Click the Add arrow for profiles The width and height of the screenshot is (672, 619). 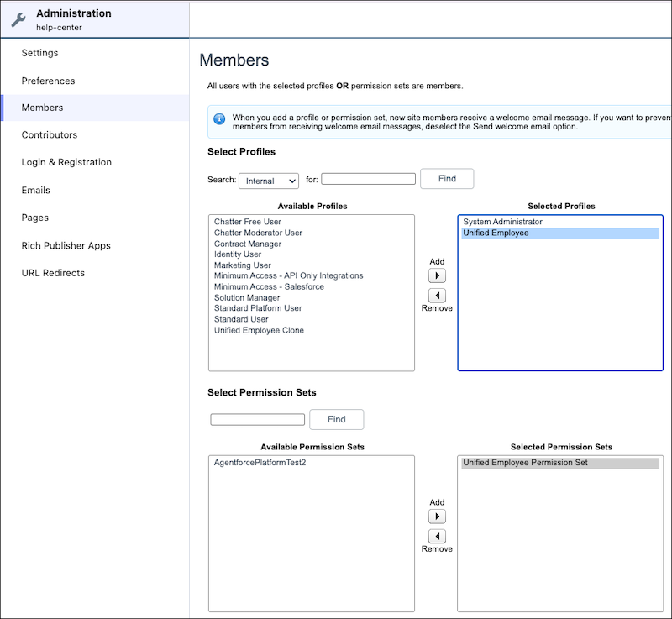(x=437, y=275)
